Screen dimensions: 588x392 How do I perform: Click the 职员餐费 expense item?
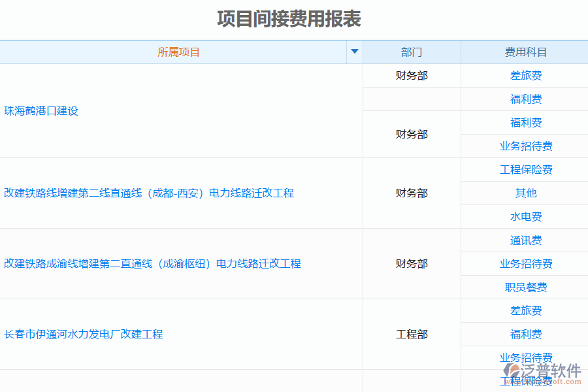pyautogui.click(x=526, y=287)
